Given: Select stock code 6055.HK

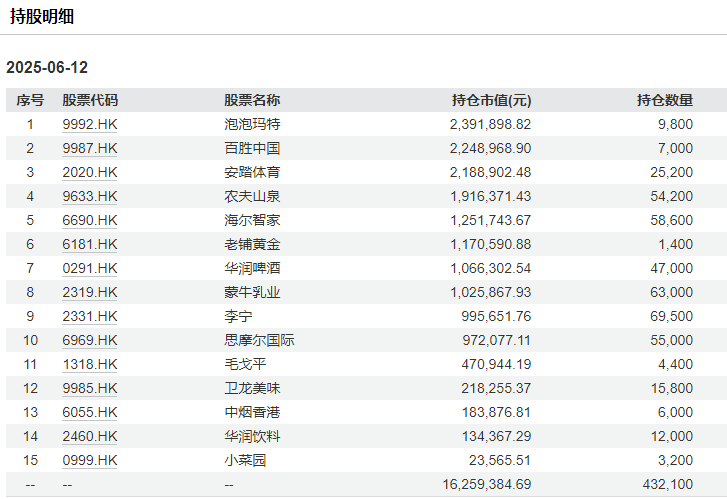Looking at the screenshot, I should 89,412.
